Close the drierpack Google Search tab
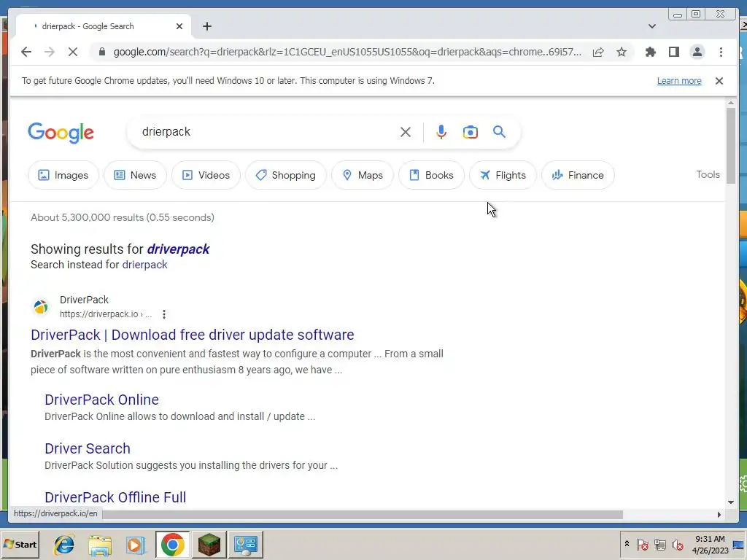The height and width of the screenshot is (560, 747). pyautogui.click(x=179, y=26)
